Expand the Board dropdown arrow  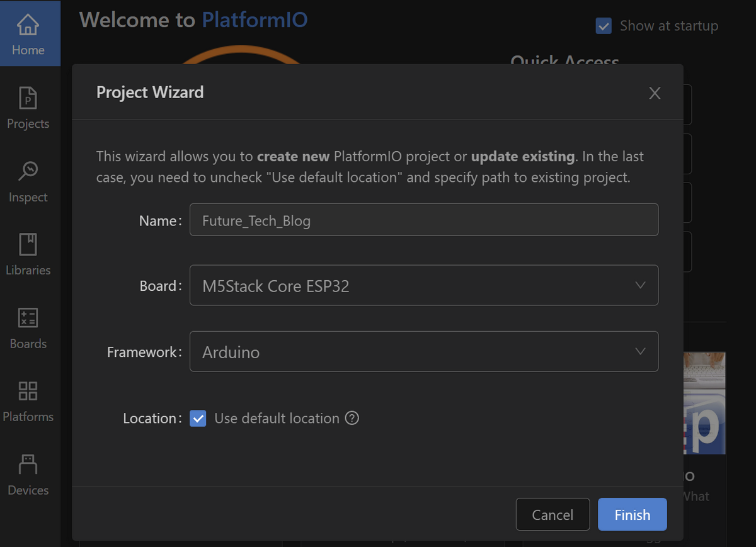click(640, 285)
